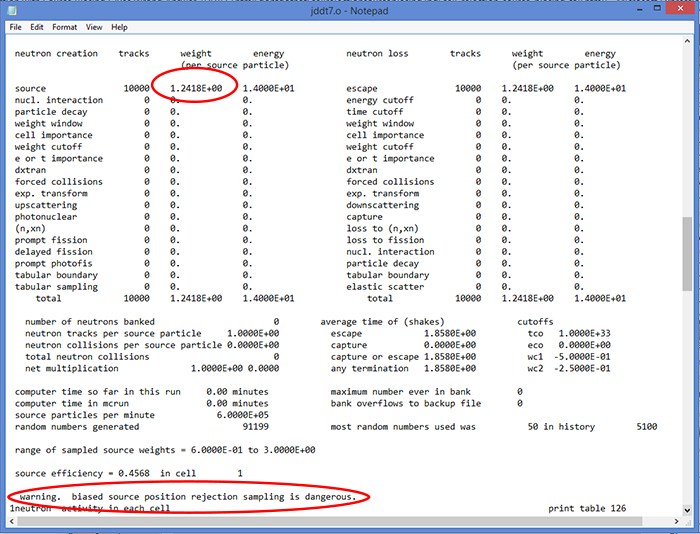Open the Help menu
Image resolution: width=700 pixels, height=534 pixels.
click(119, 27)
